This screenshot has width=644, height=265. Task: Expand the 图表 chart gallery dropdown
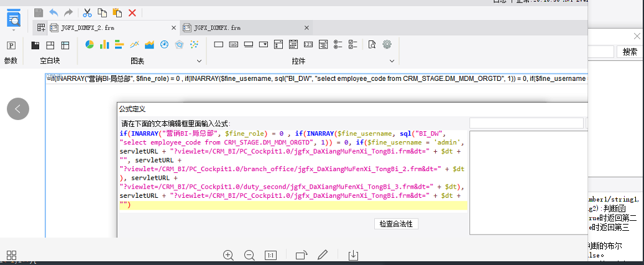[199, 61]
